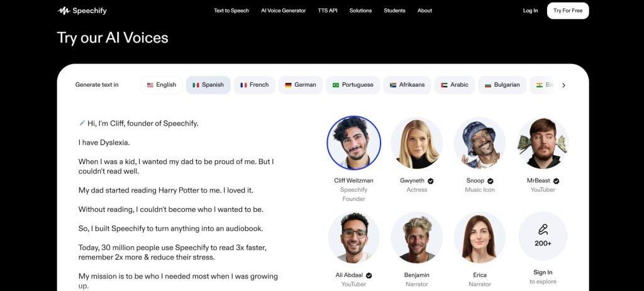Select MrBeast YouTuber voice avatar
Viewport: 644px width, 291px height.
click(543, 143)
